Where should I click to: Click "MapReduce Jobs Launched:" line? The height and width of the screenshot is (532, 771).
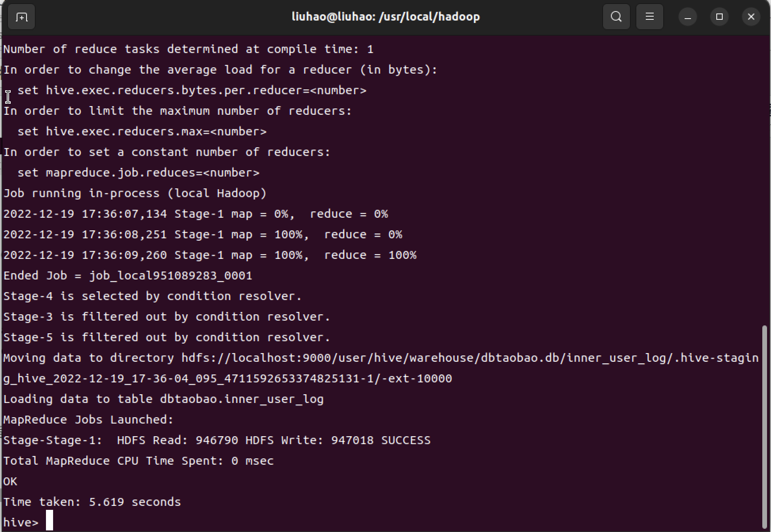click(88, 420)
